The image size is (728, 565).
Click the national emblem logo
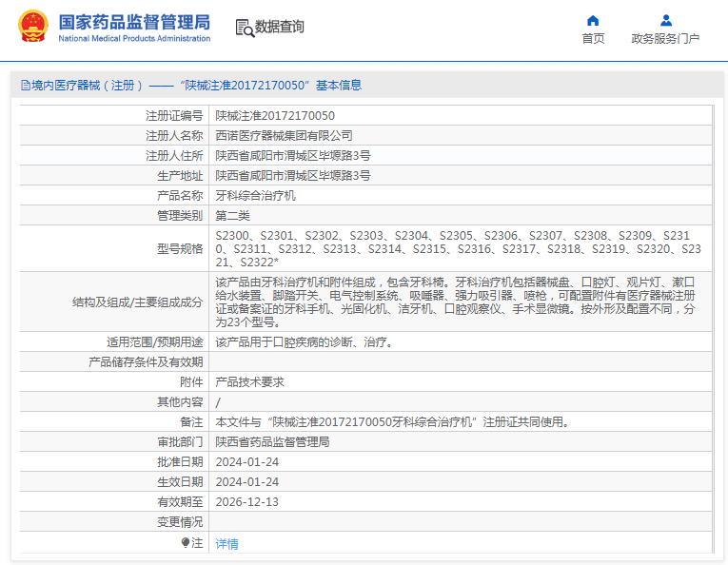(x=32, y=27)
